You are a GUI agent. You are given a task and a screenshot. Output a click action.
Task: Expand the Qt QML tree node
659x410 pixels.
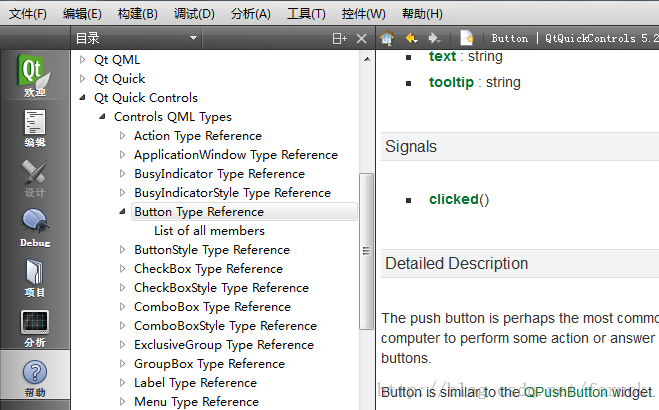82,60
